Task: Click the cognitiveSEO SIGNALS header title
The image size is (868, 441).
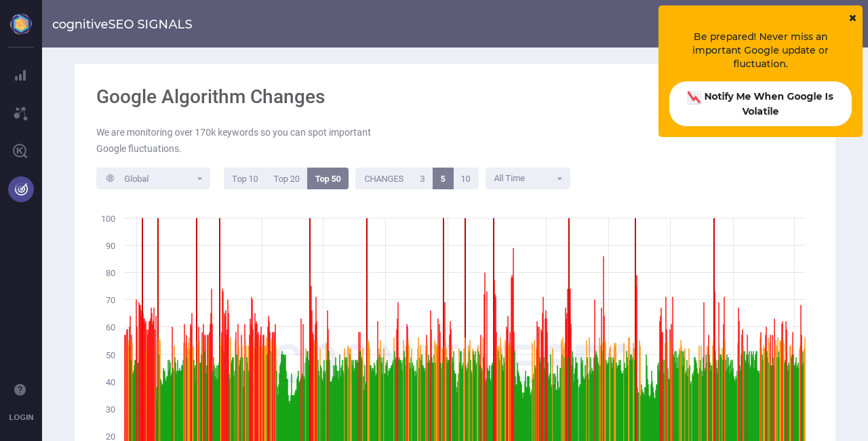Action: [x=123, y=24]
